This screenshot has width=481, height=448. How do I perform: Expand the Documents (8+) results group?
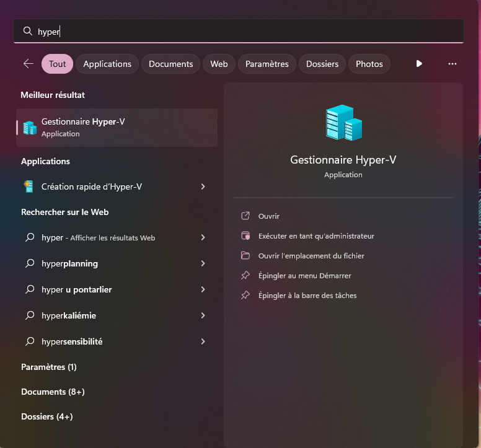click(53, 392)
